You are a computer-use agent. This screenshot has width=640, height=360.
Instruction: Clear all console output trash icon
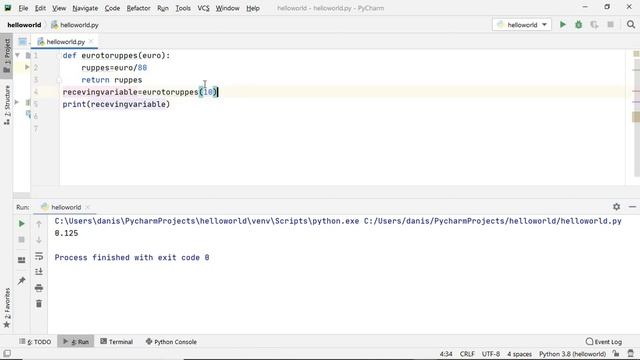click(39, 304)
